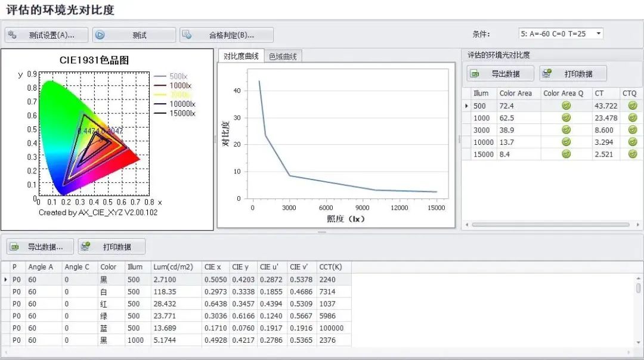Click green check icon for Illum 15000 row
644x360 pixels.
566,154
